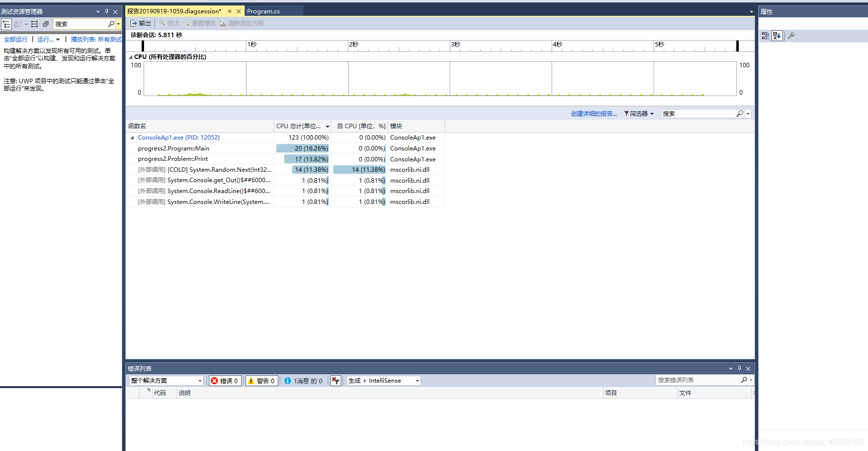The image size is (868, 451).
Task: Click 清除选定内容 clear selection button
Action: [242, 23]
